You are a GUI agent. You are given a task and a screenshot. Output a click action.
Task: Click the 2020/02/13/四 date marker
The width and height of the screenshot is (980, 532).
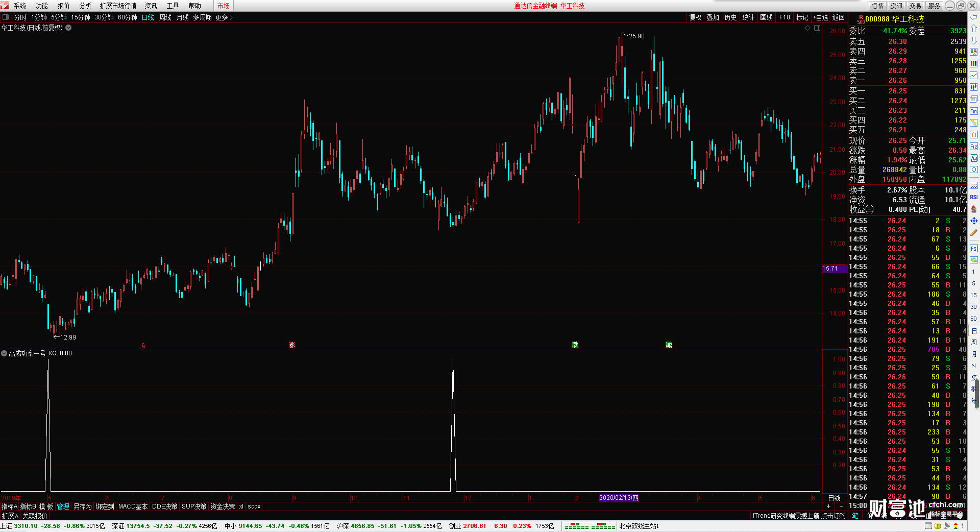619,498
